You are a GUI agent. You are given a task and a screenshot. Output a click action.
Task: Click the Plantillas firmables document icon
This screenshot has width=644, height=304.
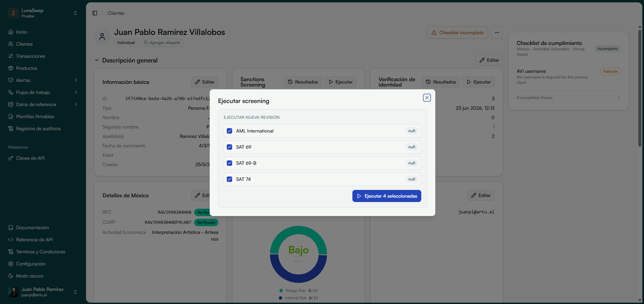click(11, 116)
